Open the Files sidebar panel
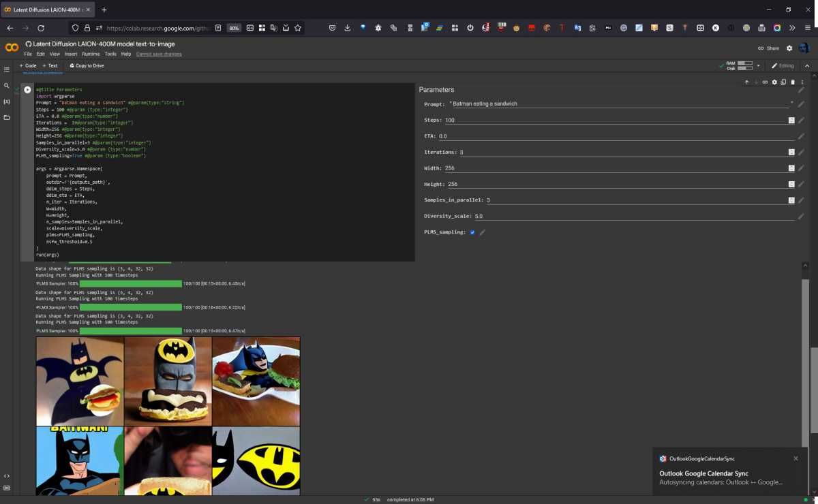The width and height of the screenshot is (818, 504). click(7, 117)
